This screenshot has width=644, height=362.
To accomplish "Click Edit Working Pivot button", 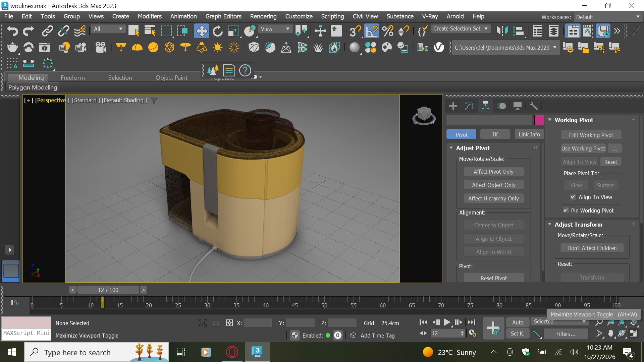I will [x=591, y=135].
